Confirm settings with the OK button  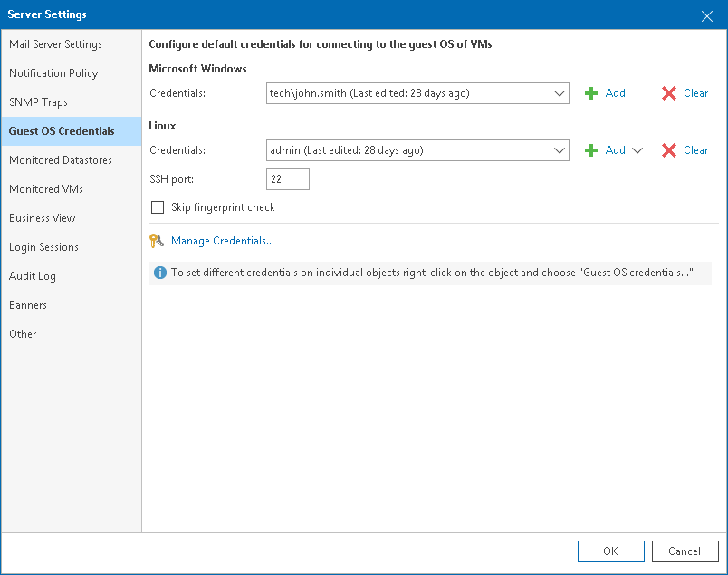pyautogui.click(x=610, y=551)
